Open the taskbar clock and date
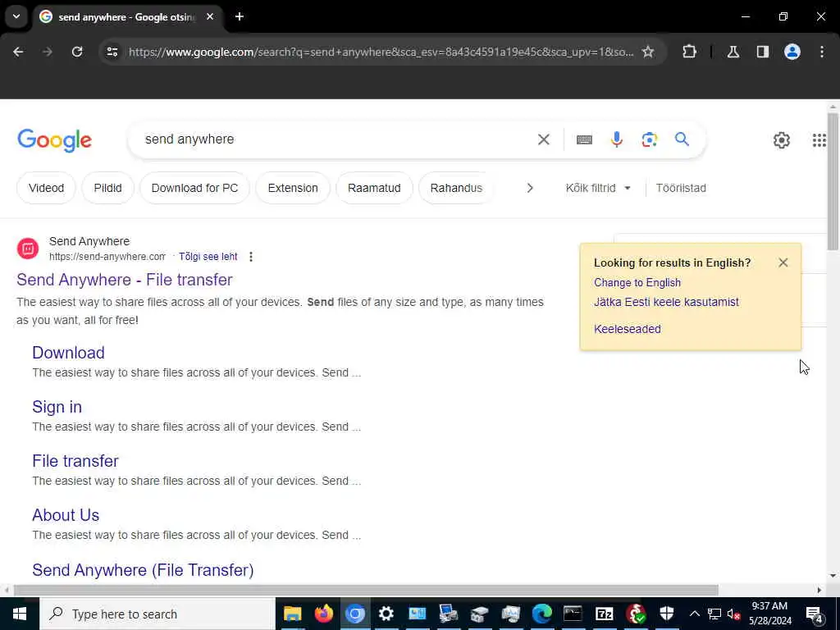The width and height of the screenshot is (840, 630). pyautogui.click(x=769, y=614)
